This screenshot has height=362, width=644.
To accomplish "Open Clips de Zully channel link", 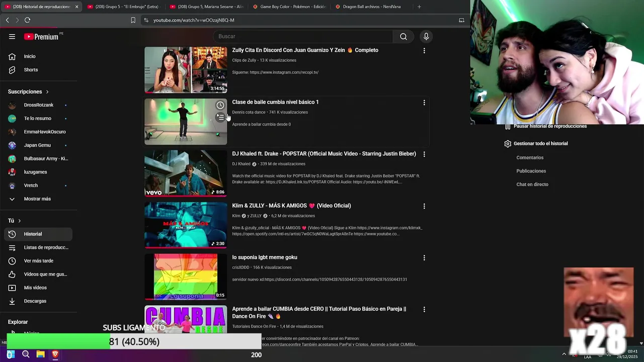I will coord(244,60).
